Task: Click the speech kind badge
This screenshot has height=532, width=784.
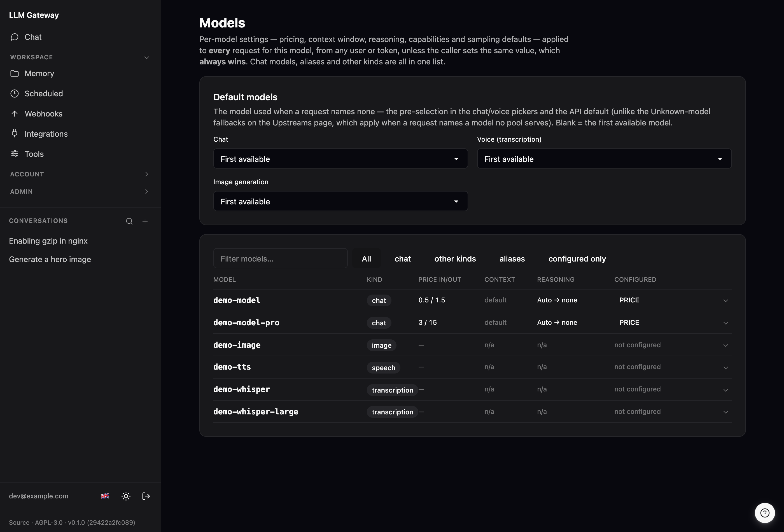Action: pos(384,368)
